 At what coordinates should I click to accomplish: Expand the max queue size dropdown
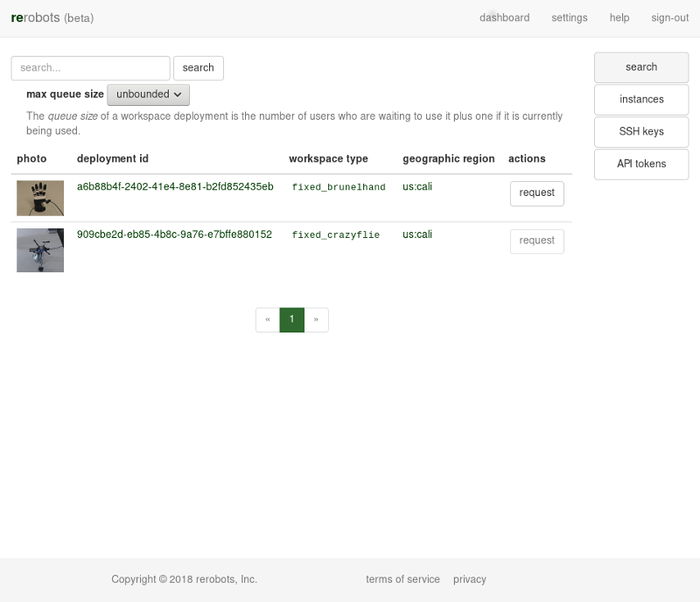click(x=148, y=94)
